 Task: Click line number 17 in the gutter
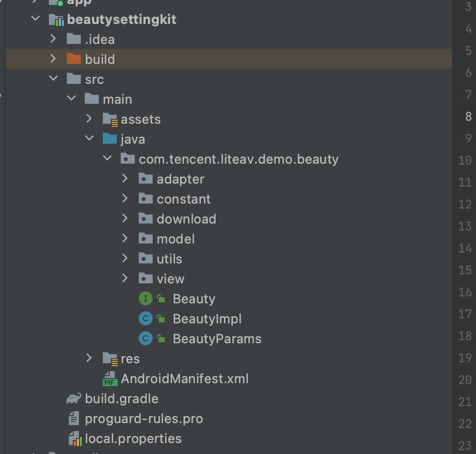point(465,314)
